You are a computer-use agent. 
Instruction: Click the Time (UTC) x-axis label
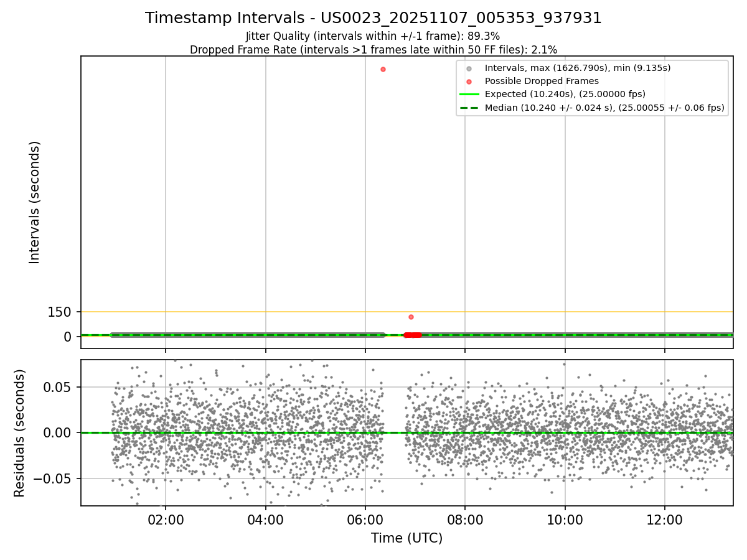(406, 538)
